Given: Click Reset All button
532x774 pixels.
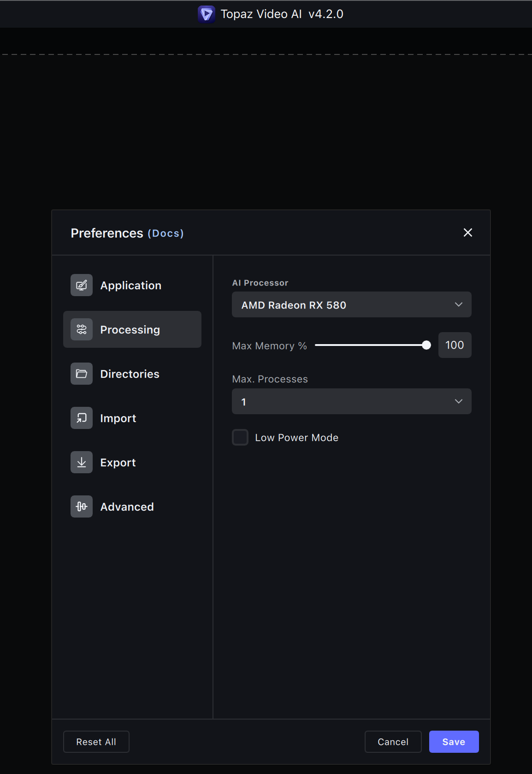Looking at the screenshot, I should [96, 742].
